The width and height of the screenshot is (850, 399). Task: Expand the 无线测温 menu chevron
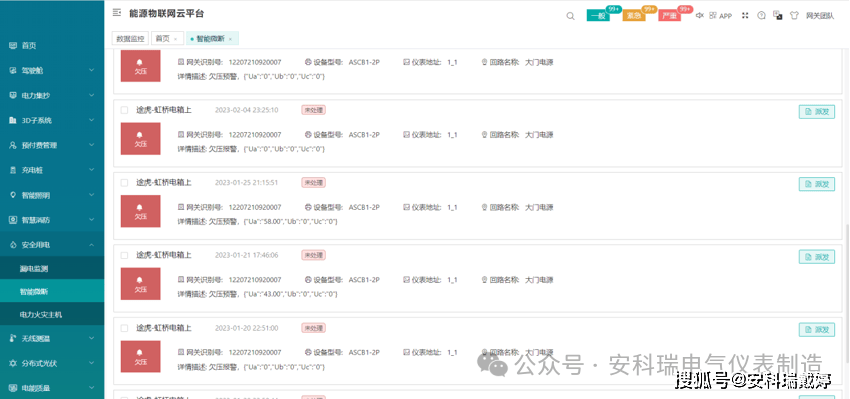click(91, 338)
